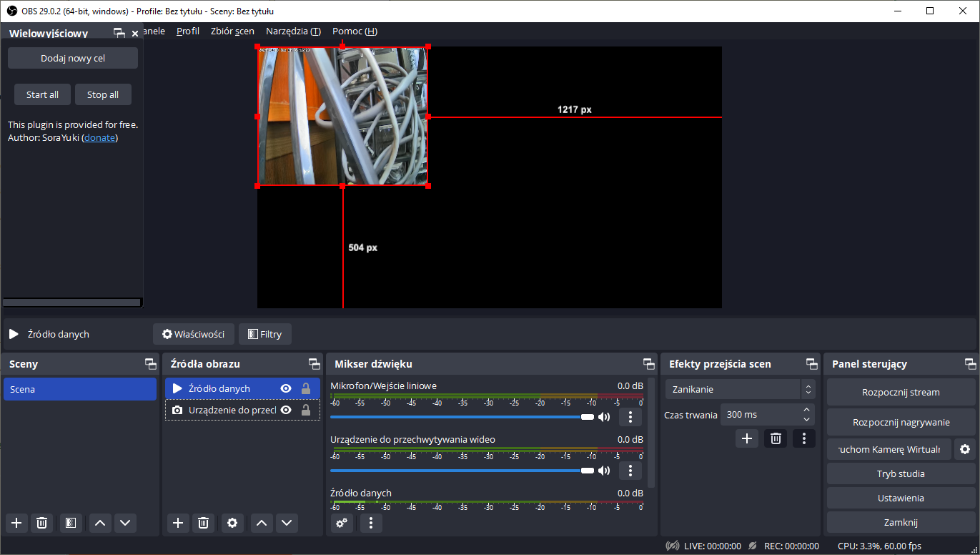Hide the Źródło danych source
The width and height of the screenshot is (980, 555).
click(286, 388)
